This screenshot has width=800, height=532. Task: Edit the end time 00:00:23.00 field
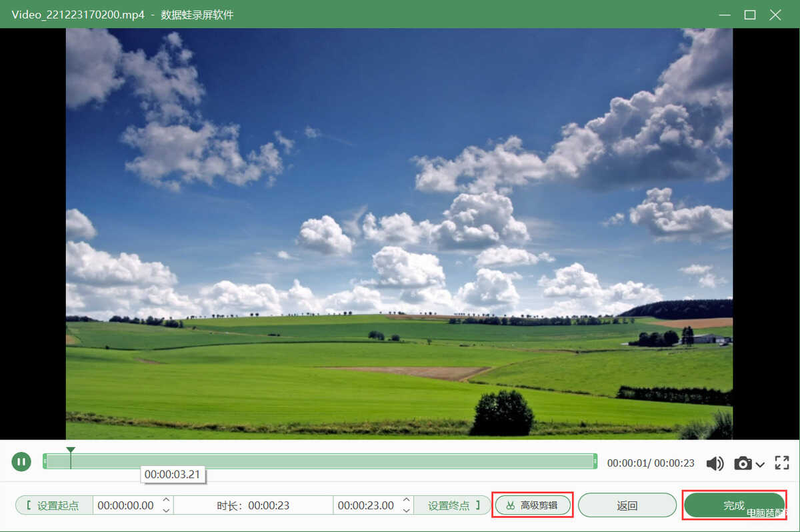[365, 505]
